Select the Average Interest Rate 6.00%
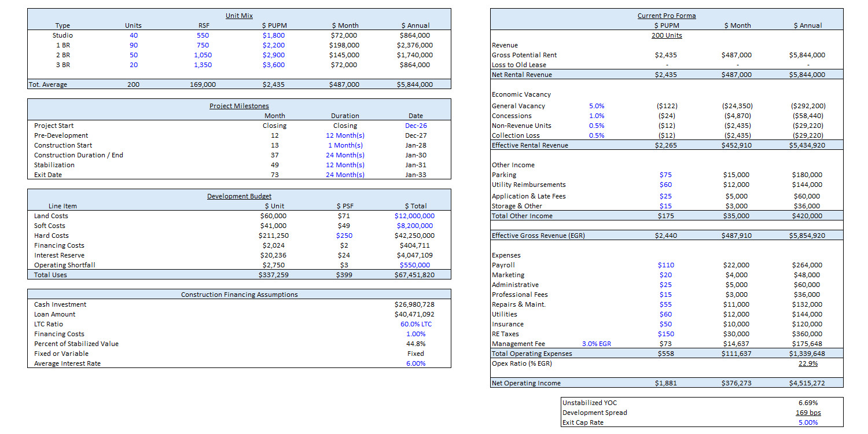Screen dimensions: 868x434 click(415, 363)
